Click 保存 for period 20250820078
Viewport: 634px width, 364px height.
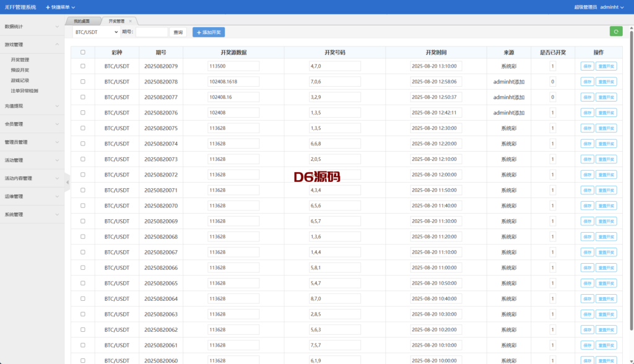tap(586, 82)
